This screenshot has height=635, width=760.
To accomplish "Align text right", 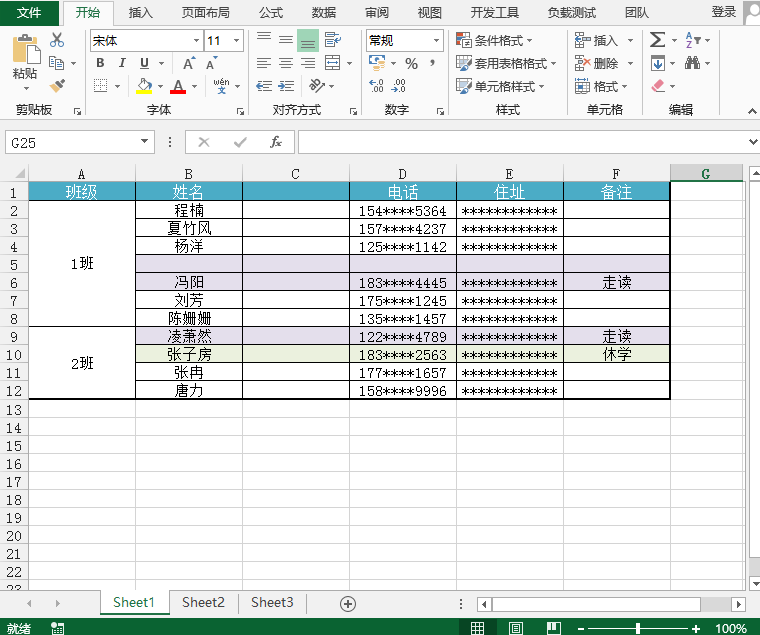I will click(308, 63).
